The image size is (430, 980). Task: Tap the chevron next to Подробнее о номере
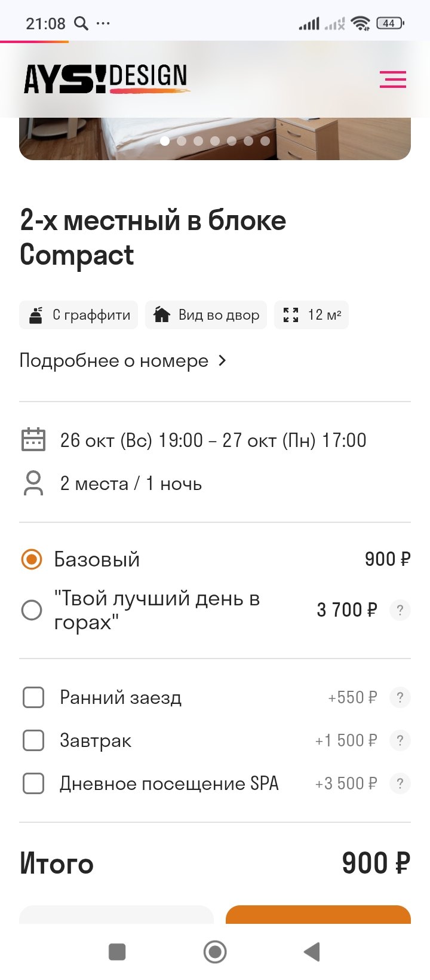(222, 361)
